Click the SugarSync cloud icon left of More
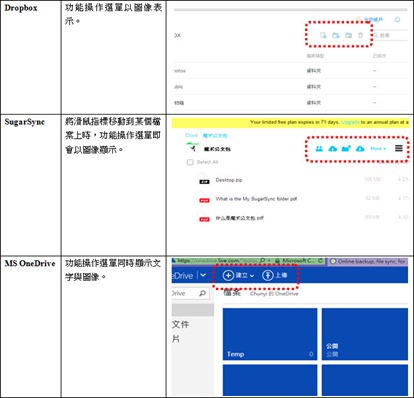Screen dimensions: 414x398 tap(360, 149)
